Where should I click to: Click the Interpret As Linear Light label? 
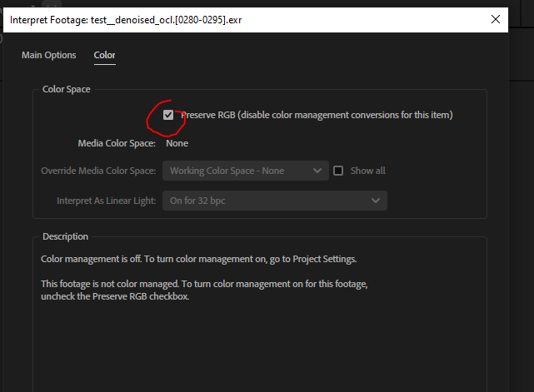click(x=106, y=201)
